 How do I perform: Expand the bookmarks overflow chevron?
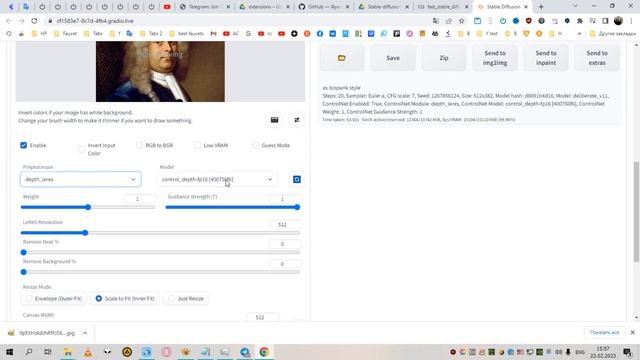pyautogui.click(x=579, y=34)
